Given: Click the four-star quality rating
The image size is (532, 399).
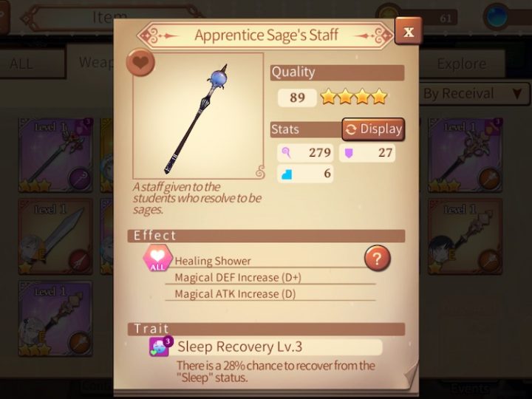Looking at the screenshot, I should click(x=354, y=97).
